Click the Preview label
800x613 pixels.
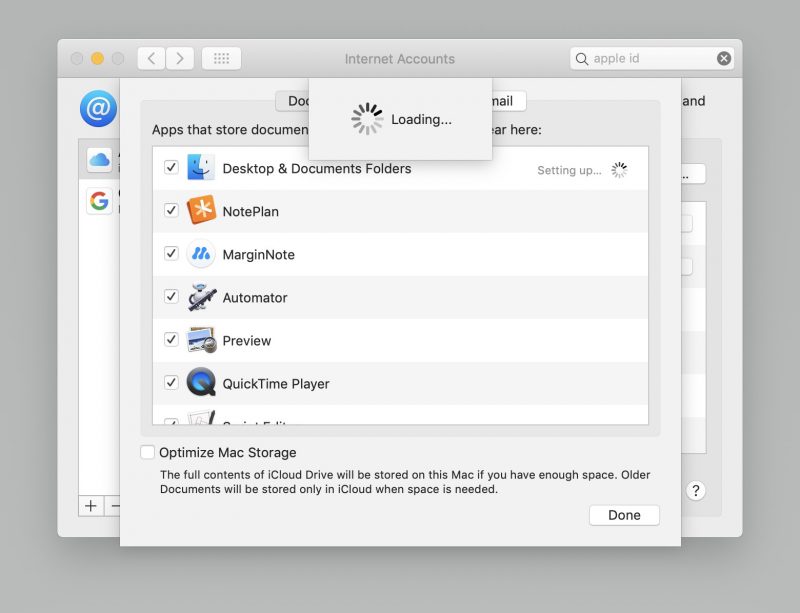coord(246,341)
